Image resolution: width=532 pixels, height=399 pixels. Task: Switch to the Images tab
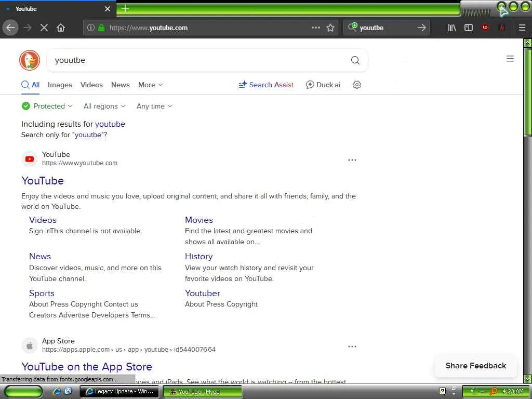pyautogui.click(x=60, y=85)
